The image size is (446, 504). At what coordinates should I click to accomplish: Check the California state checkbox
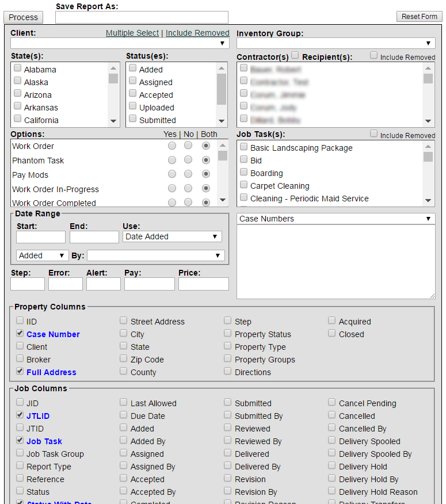[18, 119]
